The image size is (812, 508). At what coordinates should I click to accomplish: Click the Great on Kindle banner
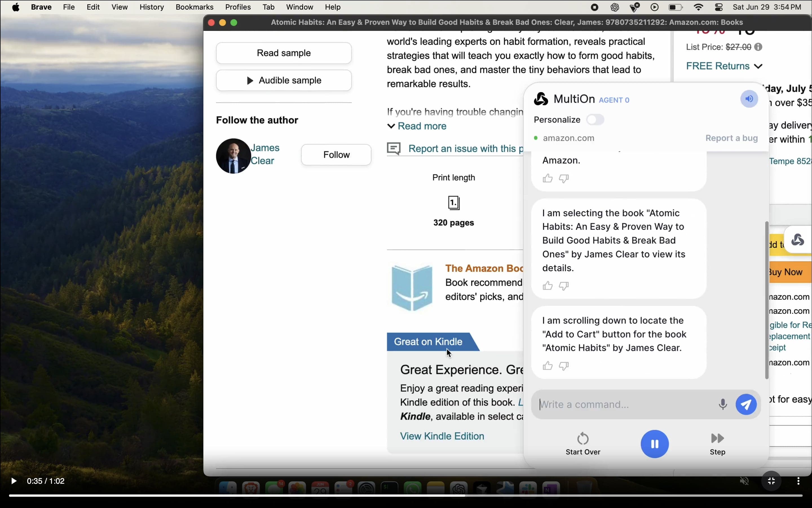pyautogui.click(x=433, y=342)
